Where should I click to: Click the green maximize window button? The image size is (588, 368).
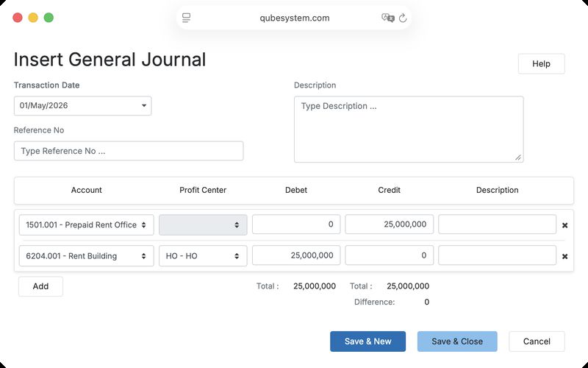coord(49,18)
